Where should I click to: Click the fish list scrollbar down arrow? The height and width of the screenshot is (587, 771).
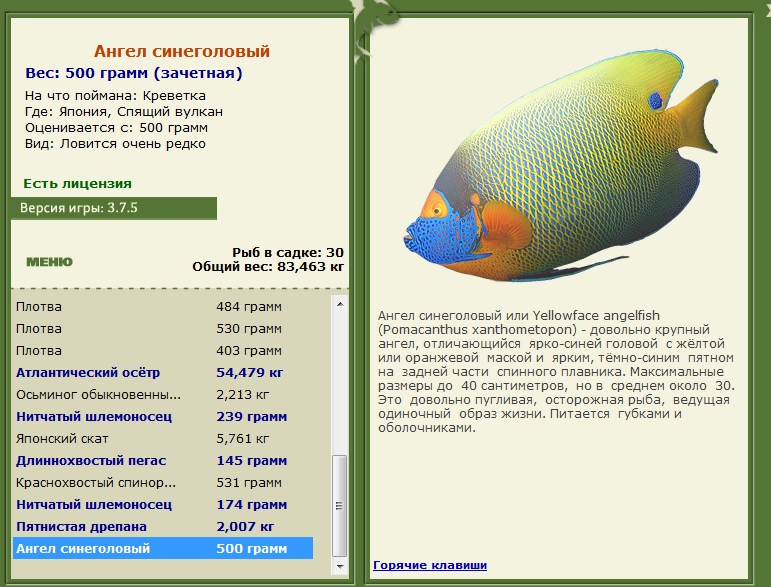coord(339,566)
